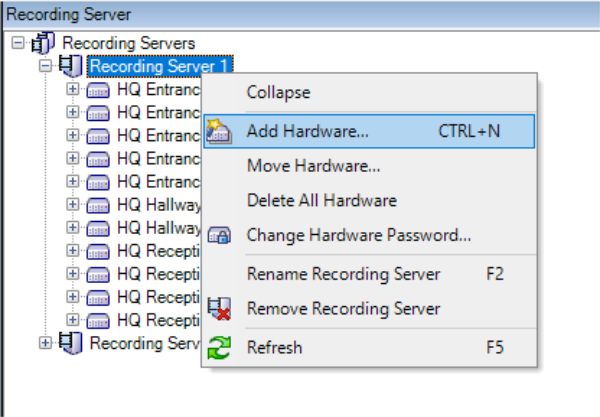
Task: Click the green Refresh arrows icon
Action: (x=220, y=348)
